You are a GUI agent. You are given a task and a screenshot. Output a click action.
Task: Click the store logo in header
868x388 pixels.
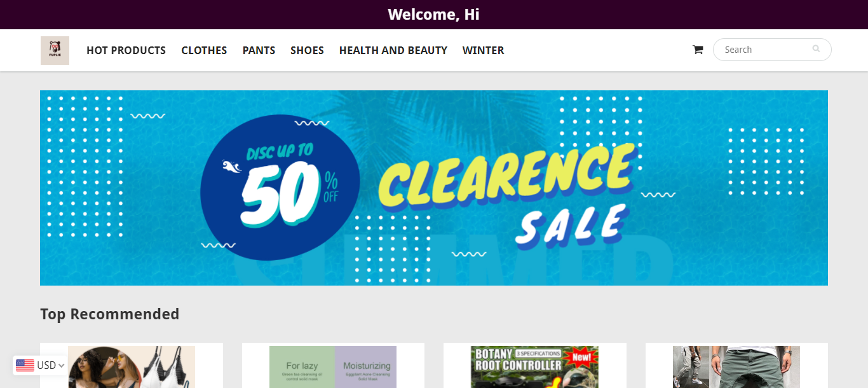(x=55, y=50)
